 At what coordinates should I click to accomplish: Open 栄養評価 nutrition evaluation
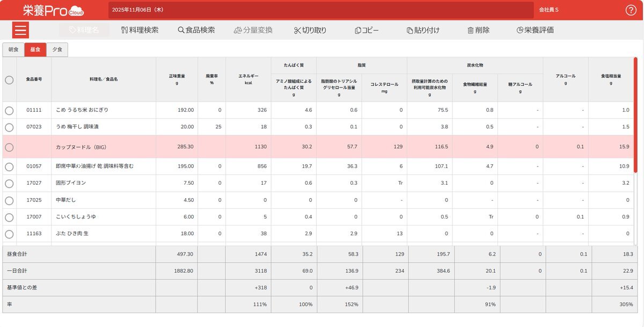pos(535,30)
